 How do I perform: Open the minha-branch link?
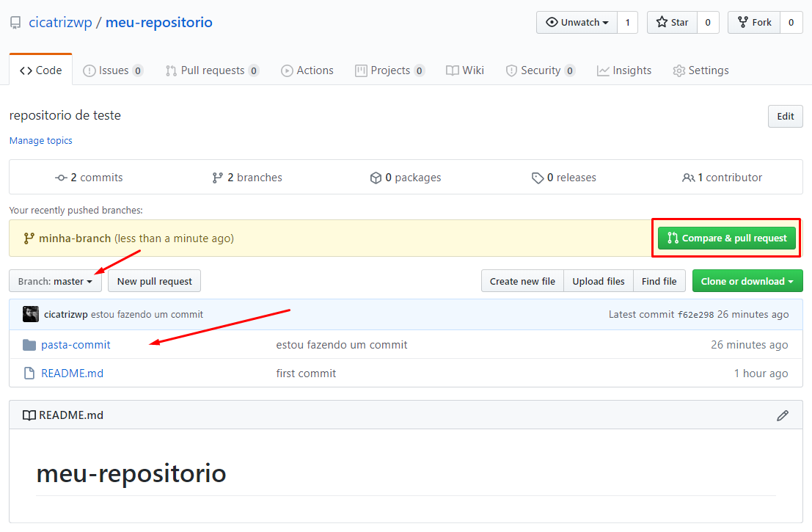click(75, 238)
